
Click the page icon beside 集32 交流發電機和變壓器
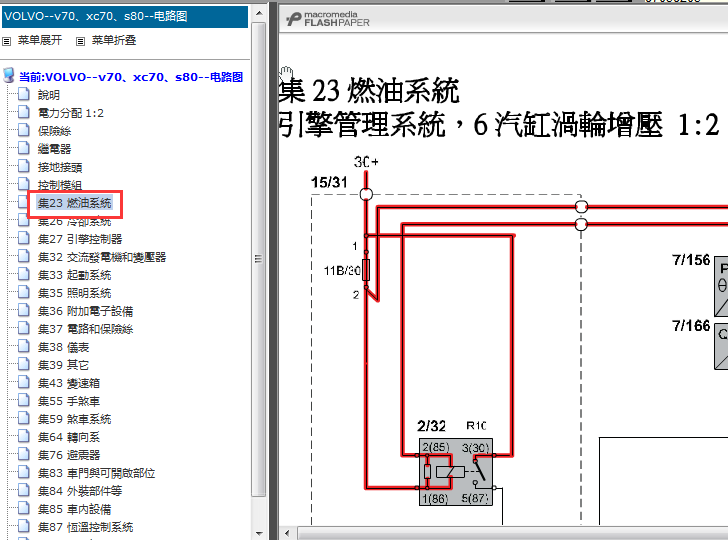click(24, 256)
